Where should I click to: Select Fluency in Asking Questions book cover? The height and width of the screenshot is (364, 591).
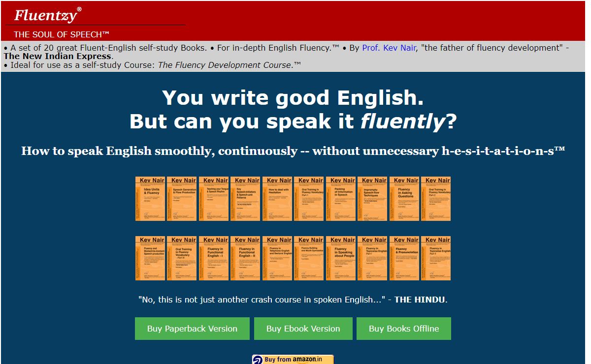(x=404, y=199)
